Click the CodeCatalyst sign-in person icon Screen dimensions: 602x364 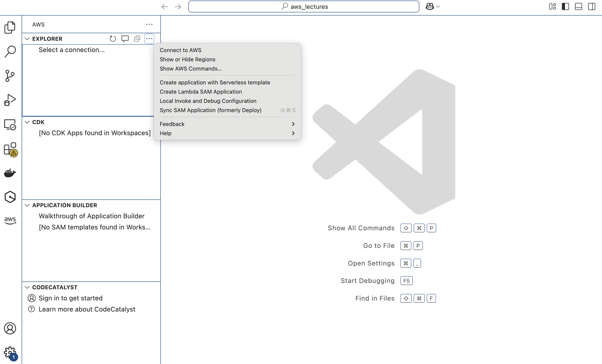click(x=32, y=298)
